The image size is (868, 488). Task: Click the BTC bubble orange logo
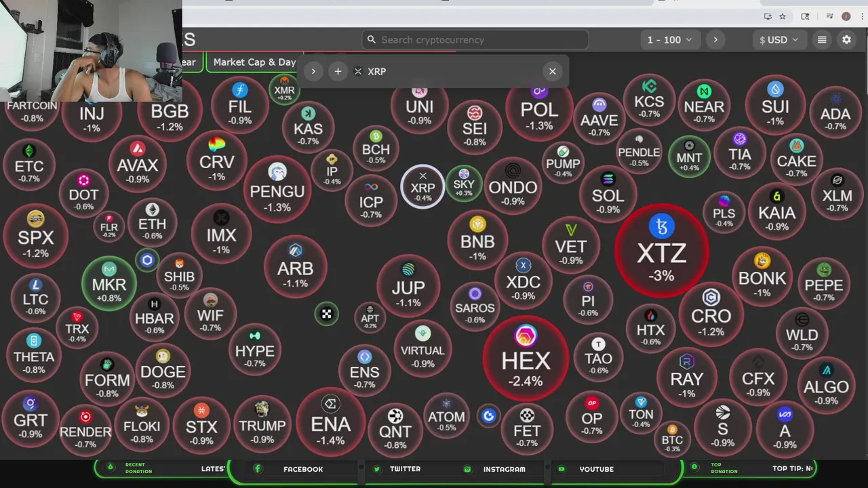coord(673,430)
